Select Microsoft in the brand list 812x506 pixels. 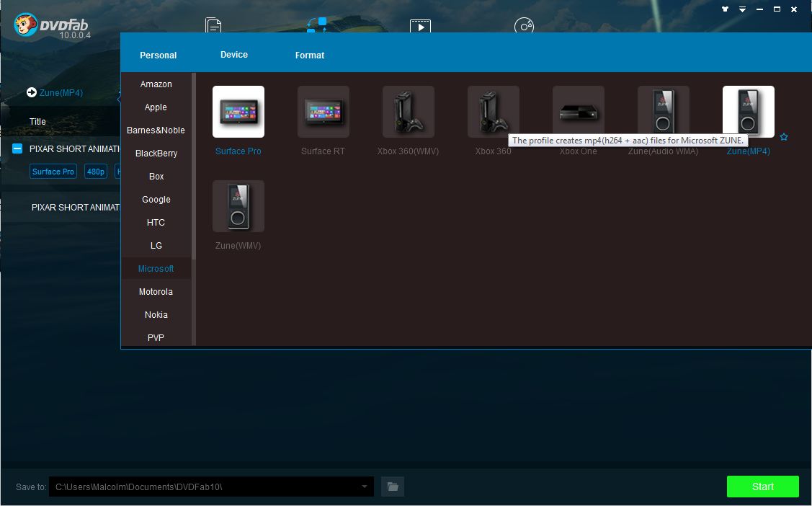pos(156,268)
